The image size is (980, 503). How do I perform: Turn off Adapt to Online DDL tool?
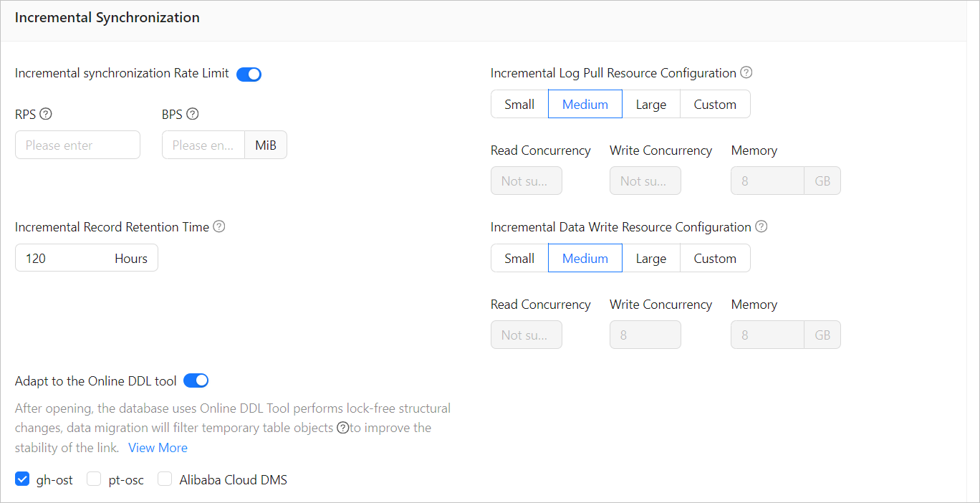click(196, 380)
